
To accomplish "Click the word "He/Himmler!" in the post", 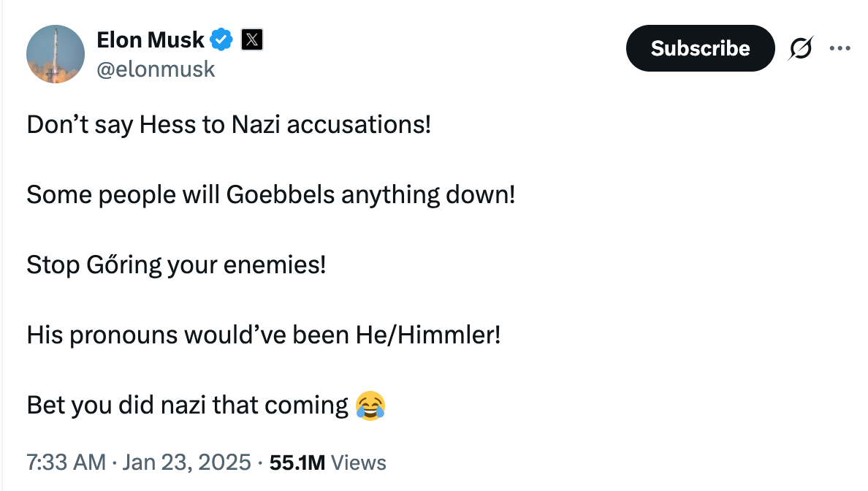I will [428, 335].
